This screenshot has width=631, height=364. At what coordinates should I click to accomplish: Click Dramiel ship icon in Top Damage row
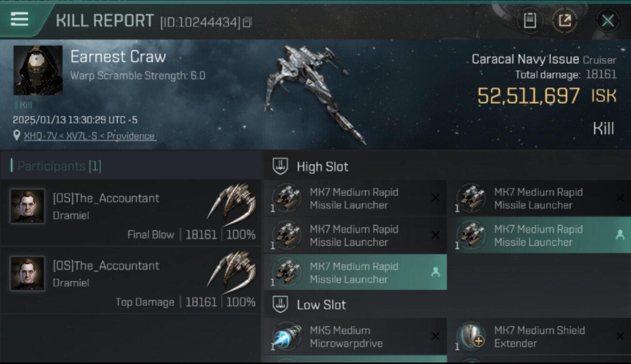[232, 271]
